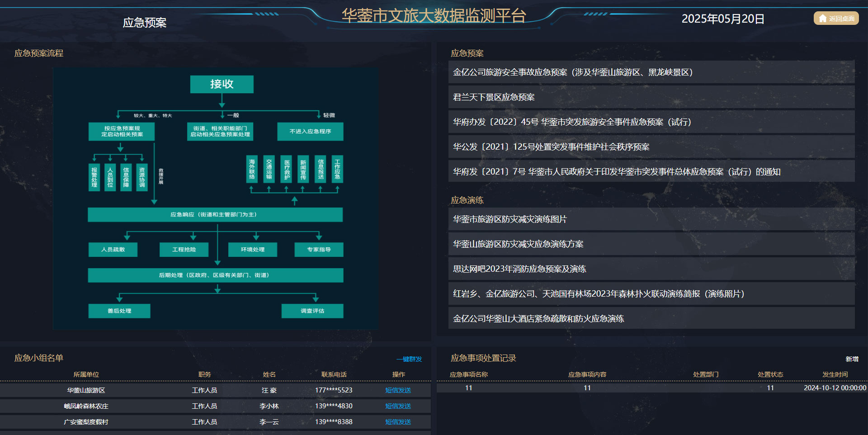Screen dimensions: 868x435
Task: Click the 接收 node in the flowchart
Action: pyautogui.click(x=222, y=84)
